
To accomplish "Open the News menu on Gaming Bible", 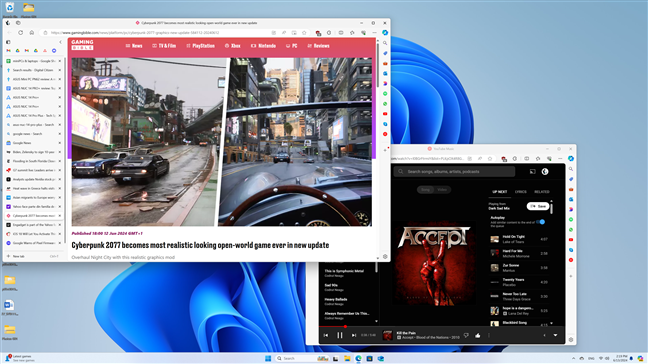I will [x=134, y=46].
